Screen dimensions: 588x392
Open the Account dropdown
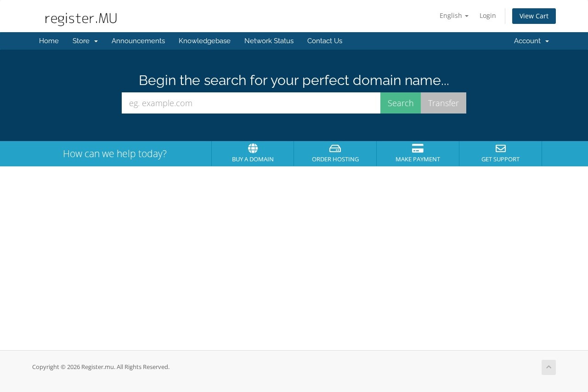(531, 41)
